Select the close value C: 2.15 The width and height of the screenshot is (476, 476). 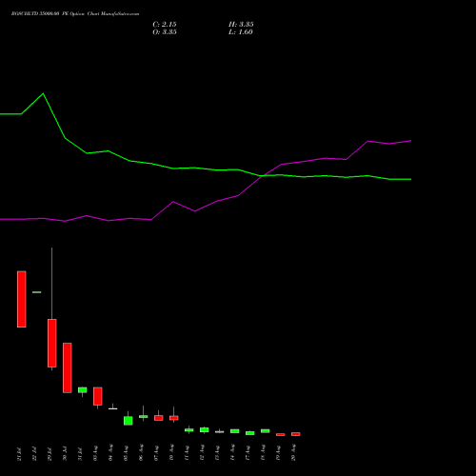(x=165, y=25)
